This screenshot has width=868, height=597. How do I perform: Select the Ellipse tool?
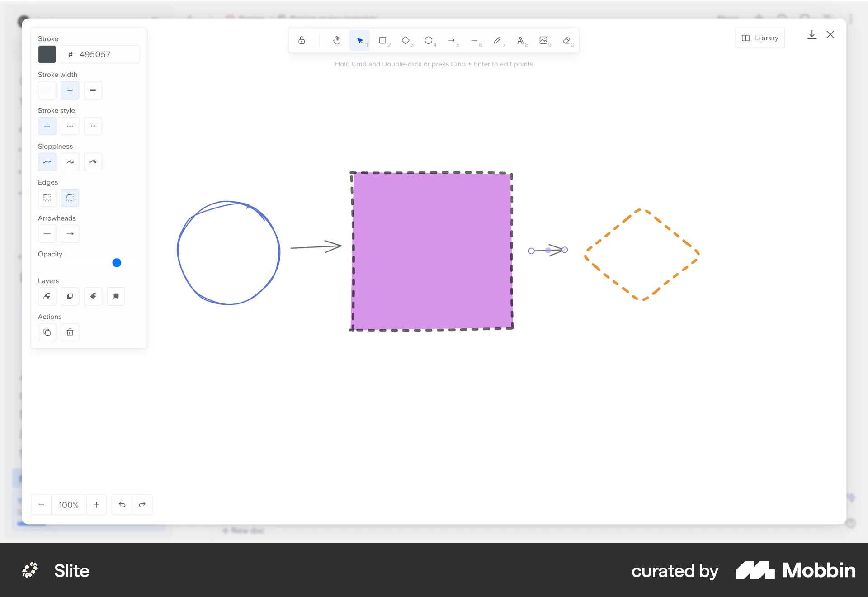tap(429, 40)
